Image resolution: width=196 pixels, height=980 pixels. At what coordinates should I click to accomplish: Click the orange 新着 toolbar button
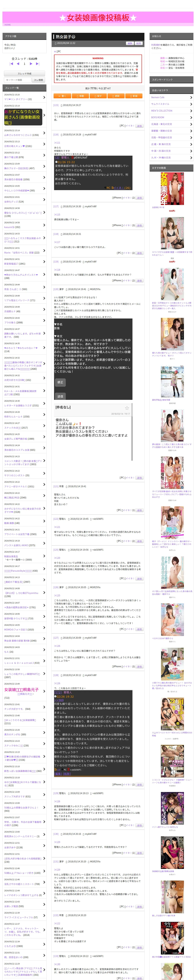pyautogui.click(x=134, y=96)
